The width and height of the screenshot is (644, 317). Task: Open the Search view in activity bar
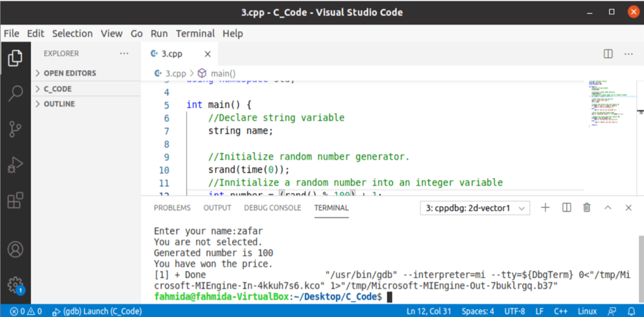pos(15,93)
